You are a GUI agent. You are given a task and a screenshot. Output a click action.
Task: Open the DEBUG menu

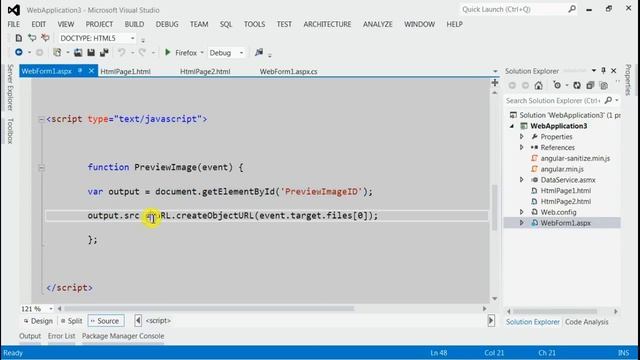point(167,24)
